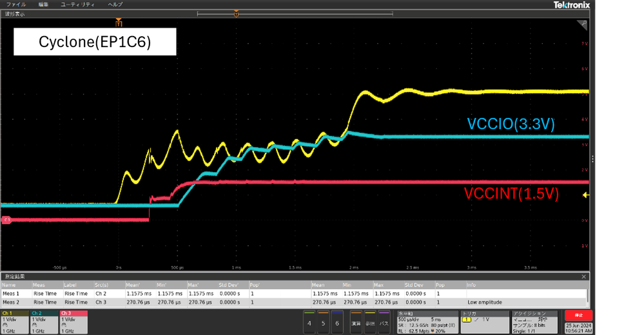
Task: Add channel 4 button
Action: (x=309, y=323)
